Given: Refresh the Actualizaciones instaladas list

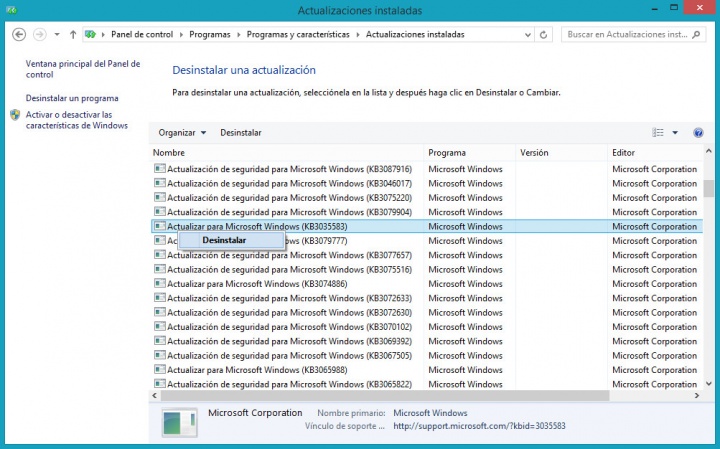Looking at the screenshot, I should [x=544, y=34].
